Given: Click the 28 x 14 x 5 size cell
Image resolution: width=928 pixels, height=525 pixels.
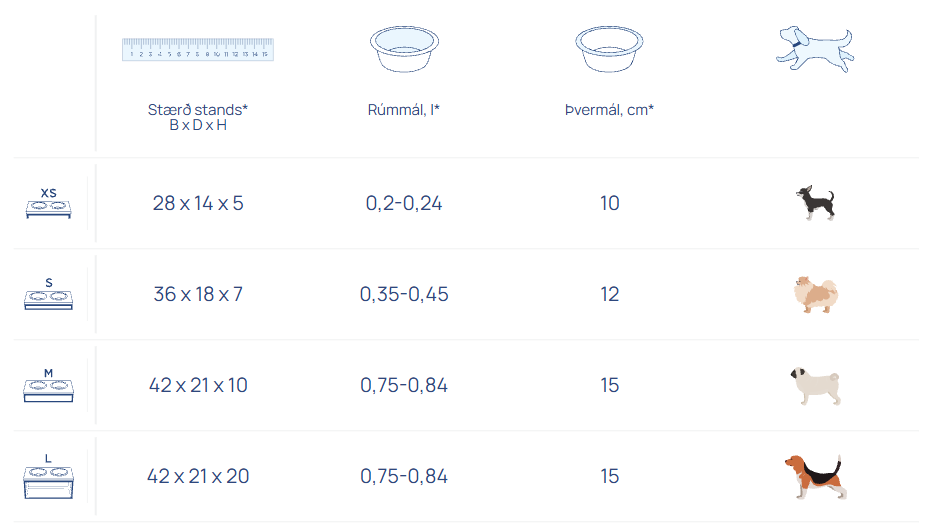Looking at the screenshot, I should [x=198, y=203].
